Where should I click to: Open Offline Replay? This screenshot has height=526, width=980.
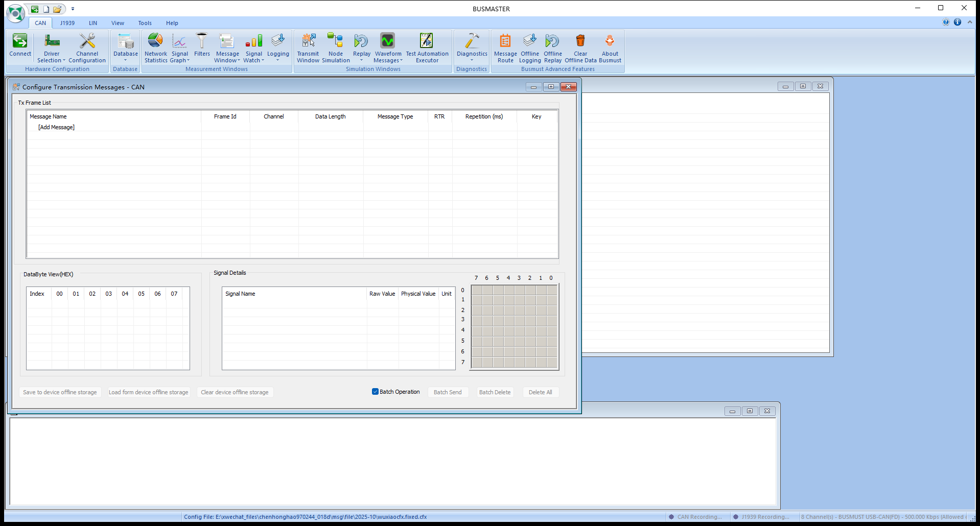[x=553, y=47]
